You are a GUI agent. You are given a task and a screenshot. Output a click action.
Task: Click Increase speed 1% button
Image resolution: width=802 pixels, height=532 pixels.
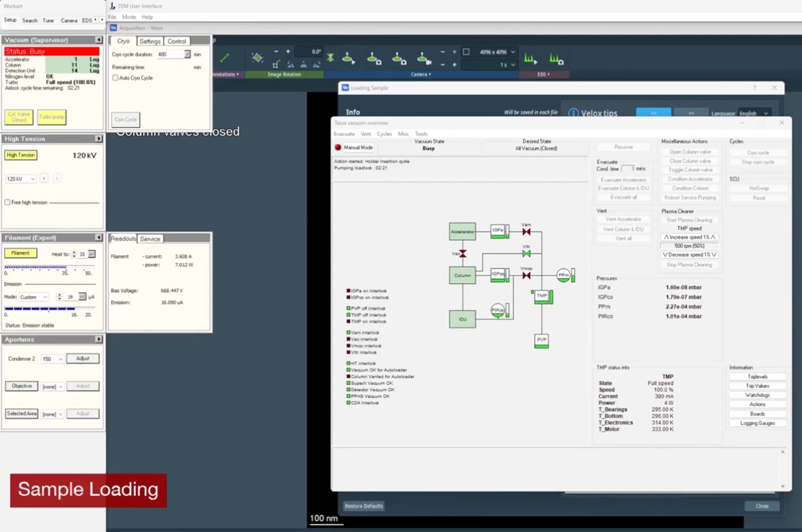pos(690,237)
